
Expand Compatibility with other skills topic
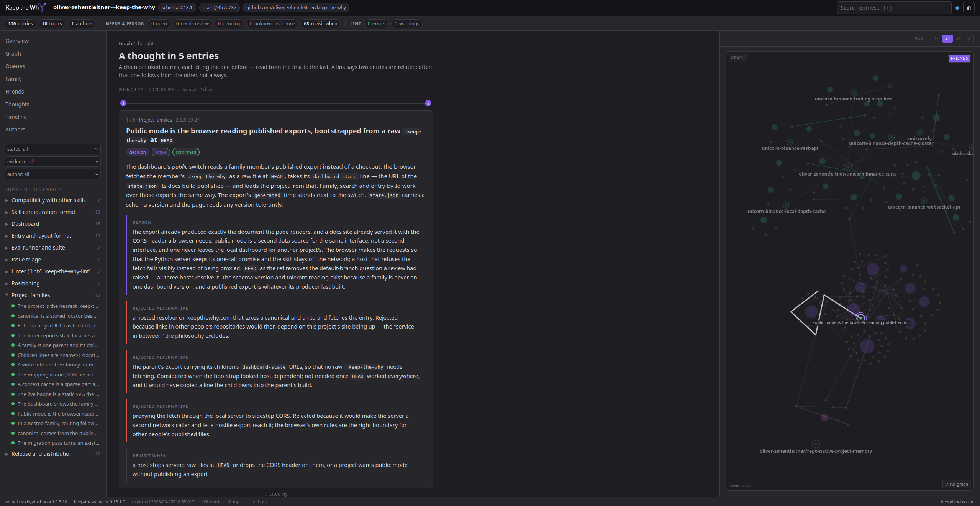pos(52,200)
